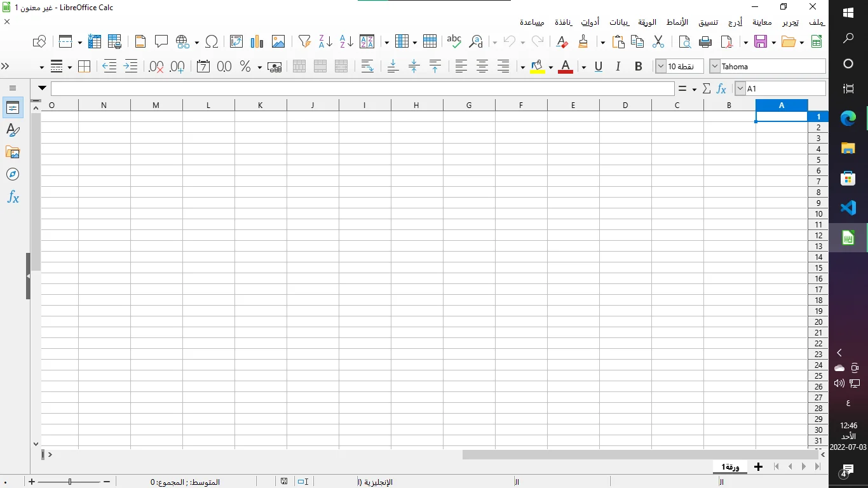The width and height of the screenshot is (868, 488).
Task: Click the Insert Chart icon
Action: pos(257,42)
